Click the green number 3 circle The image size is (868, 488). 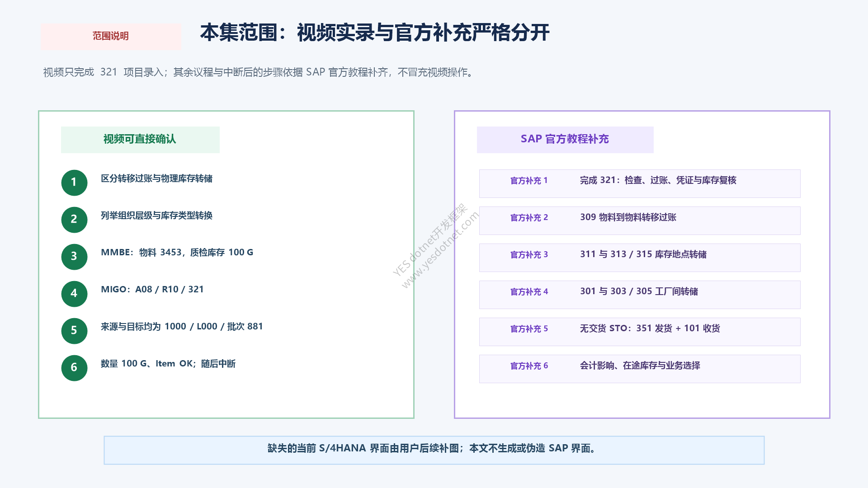74,257
